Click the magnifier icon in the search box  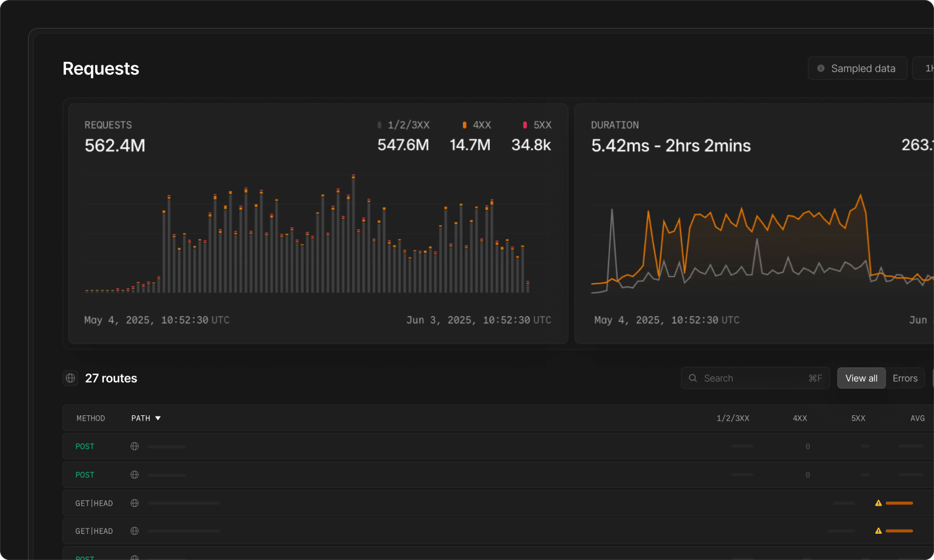693,378
